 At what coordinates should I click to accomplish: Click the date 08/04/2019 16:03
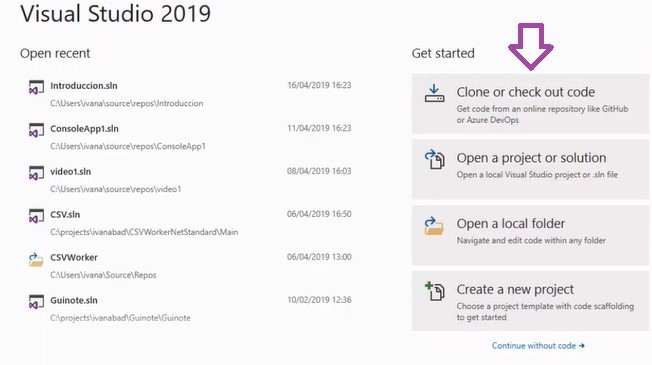[x=319, y=171]
